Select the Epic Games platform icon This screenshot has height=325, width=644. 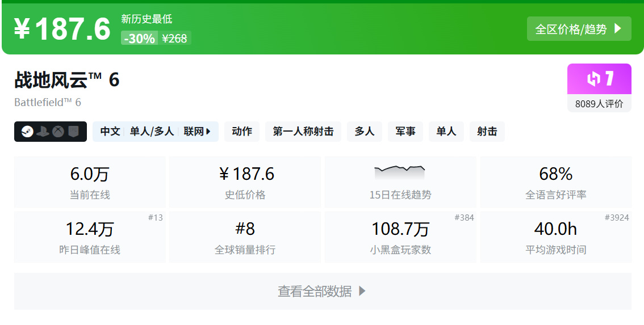point(73,132)
